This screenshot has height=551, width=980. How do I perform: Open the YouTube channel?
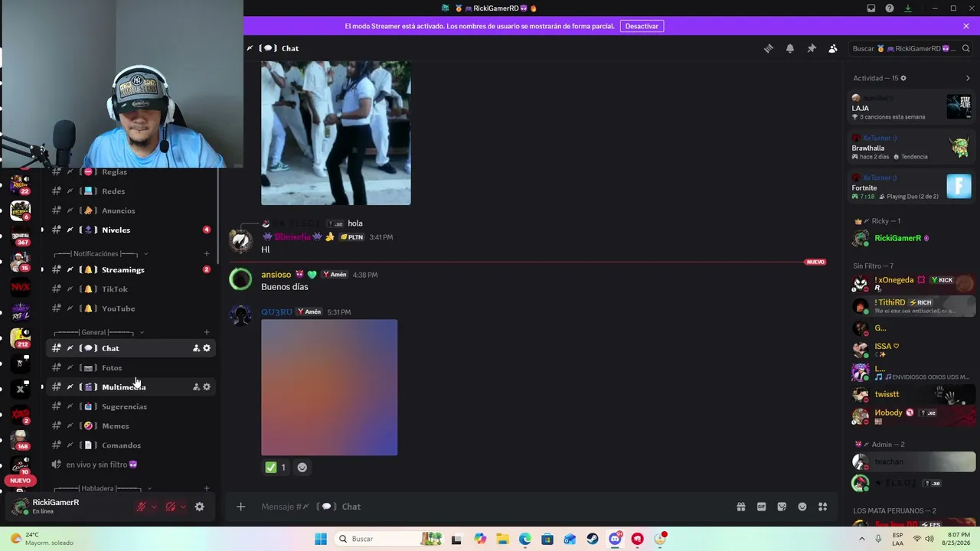coord(132,308)
